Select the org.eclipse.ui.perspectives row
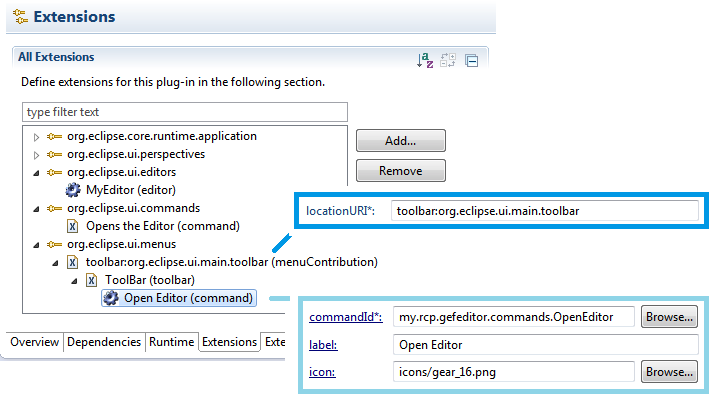The image size is (713, 398). [x=136, y=155]
